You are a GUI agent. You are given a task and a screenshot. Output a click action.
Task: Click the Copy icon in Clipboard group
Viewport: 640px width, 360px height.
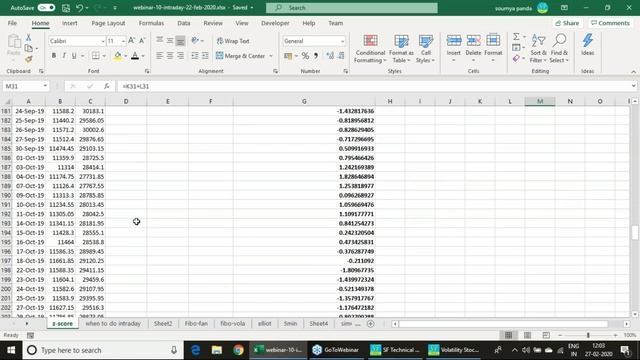coord(29,48)
